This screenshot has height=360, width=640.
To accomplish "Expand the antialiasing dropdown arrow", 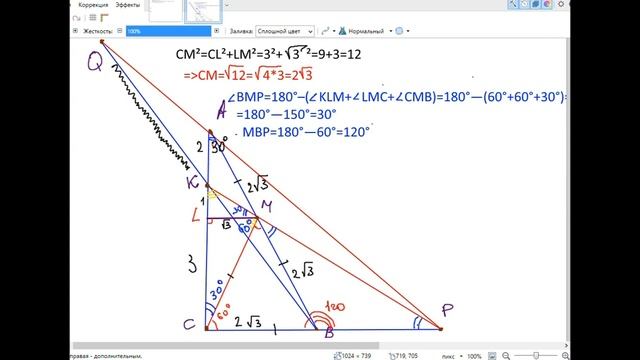I will coord(334,31).
